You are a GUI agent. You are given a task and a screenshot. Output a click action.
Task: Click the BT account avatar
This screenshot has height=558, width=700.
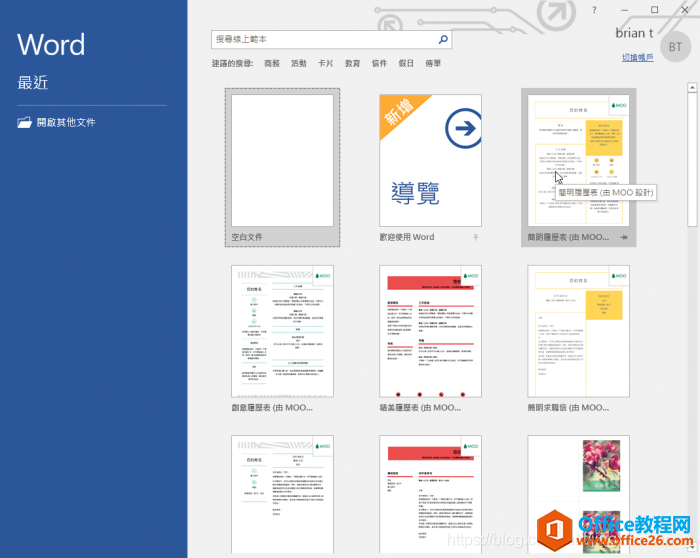tap(675, 47)
